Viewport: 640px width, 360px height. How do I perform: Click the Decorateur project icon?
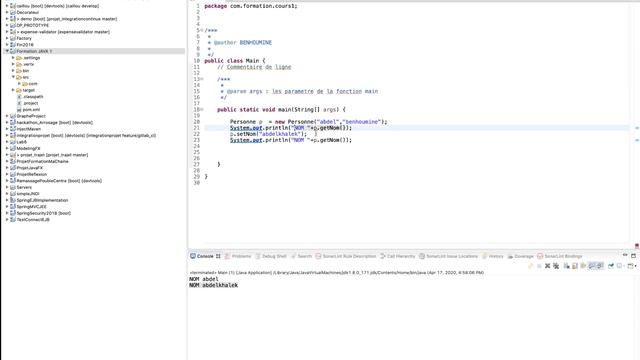(x=13, y=12)
